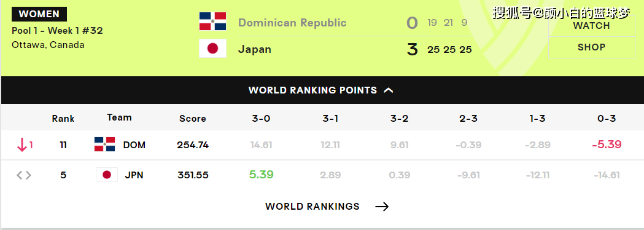Click the DOM flag in rankings table
The height and width of the screenshot is (230, 644).
[105, 145]
